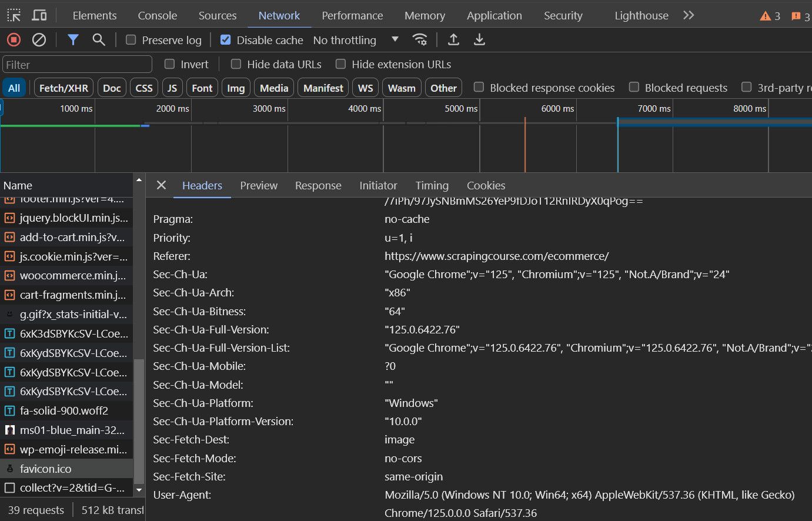Check Hide data URLs

tap(236, 64)
